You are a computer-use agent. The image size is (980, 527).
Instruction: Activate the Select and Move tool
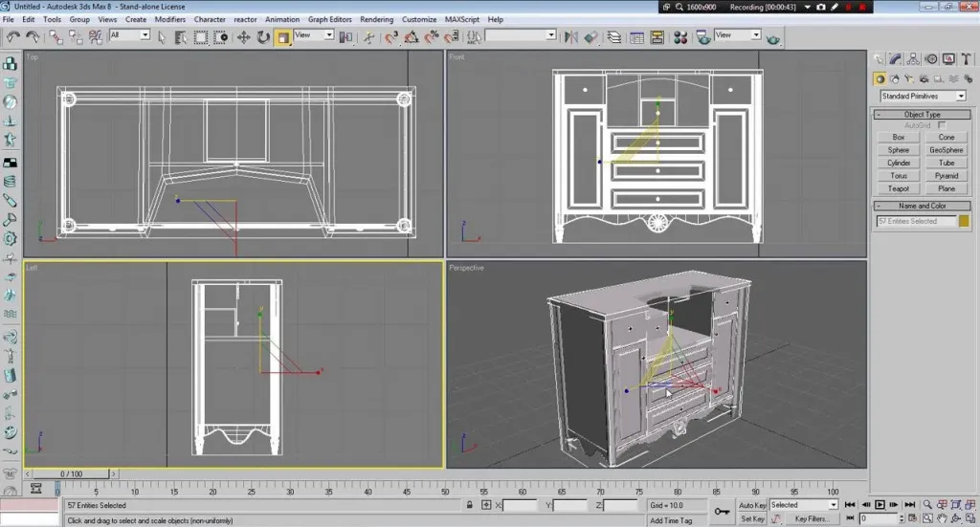[243, 37]
